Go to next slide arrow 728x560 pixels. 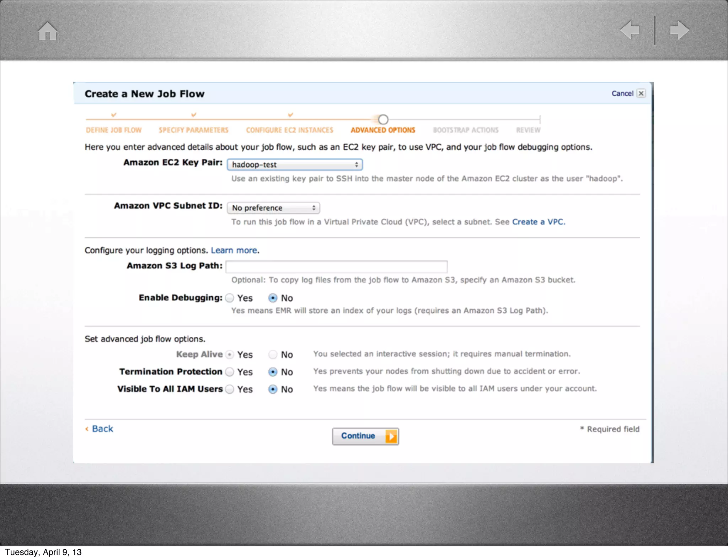click(679, 30)
